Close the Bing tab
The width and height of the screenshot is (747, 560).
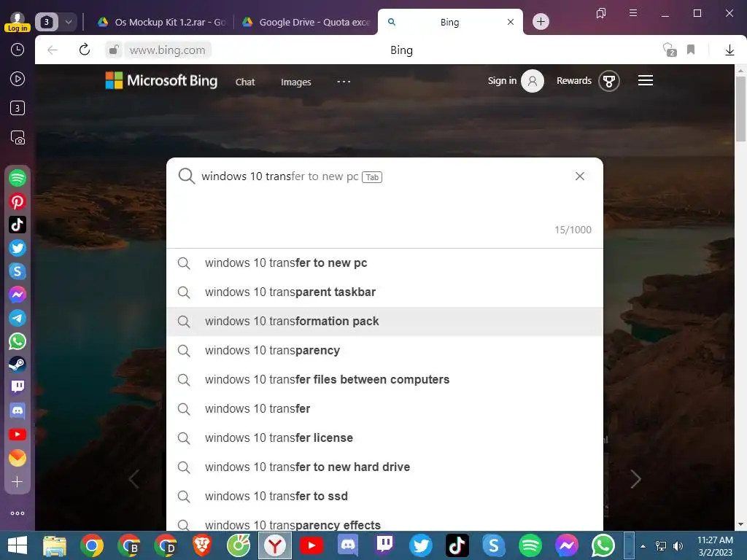pos(510,22)
